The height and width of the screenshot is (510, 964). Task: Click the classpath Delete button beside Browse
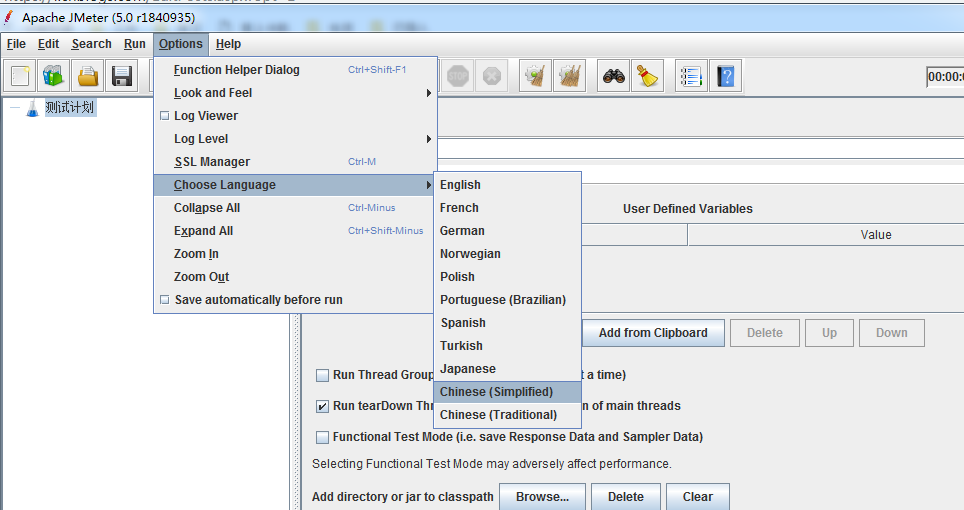(x=626, y=496)
